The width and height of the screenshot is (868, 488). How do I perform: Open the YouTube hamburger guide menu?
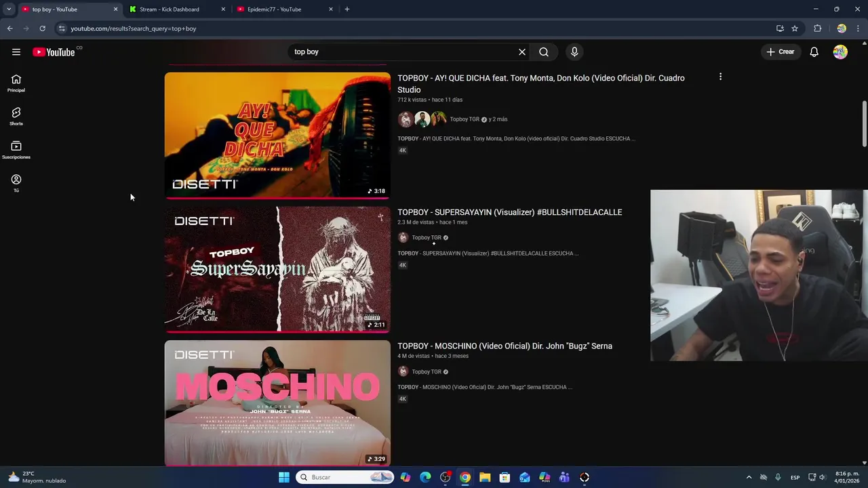16,52
